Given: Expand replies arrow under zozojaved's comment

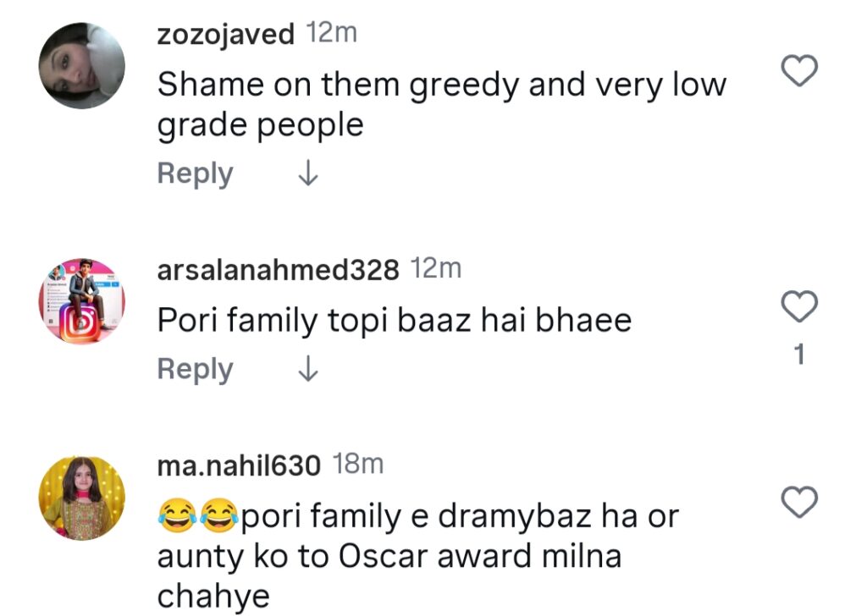Looking at the screenshot, I should (x=308, y=174).
